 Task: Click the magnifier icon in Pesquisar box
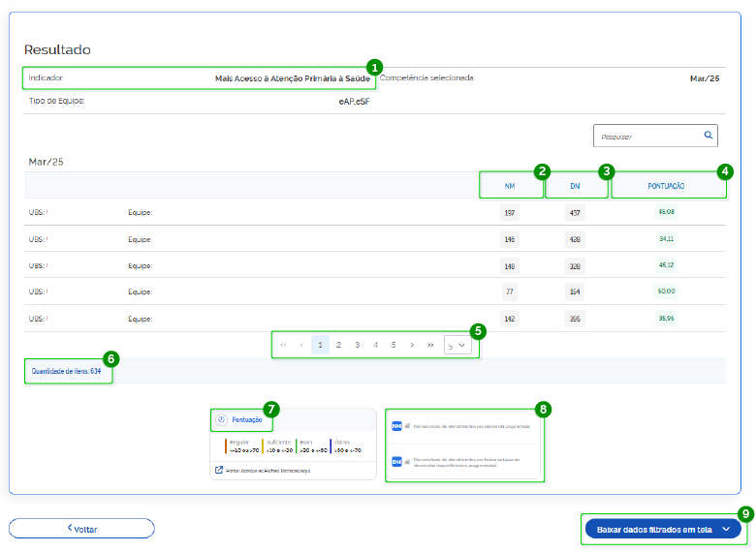(x=709, y=136)
